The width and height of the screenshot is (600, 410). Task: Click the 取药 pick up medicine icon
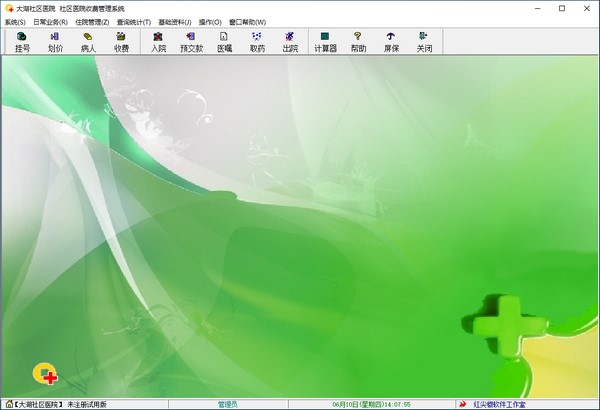pos(257,41)
